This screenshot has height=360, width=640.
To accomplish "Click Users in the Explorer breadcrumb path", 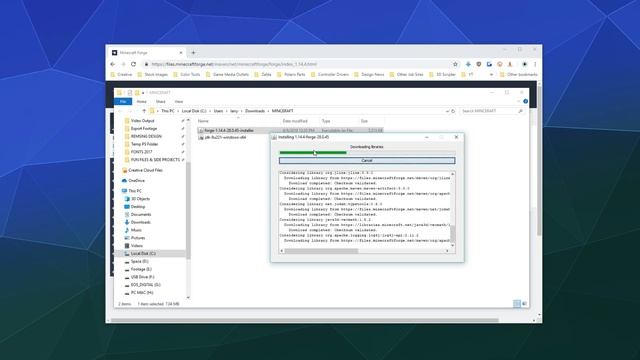I will point(218,111).
